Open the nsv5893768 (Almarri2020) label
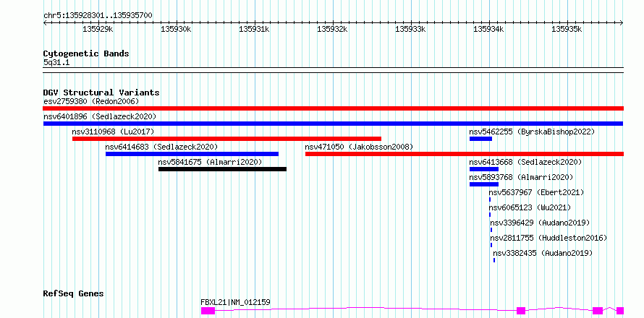The height and width of the screenshot is (318, 644). tap(521, 177)
